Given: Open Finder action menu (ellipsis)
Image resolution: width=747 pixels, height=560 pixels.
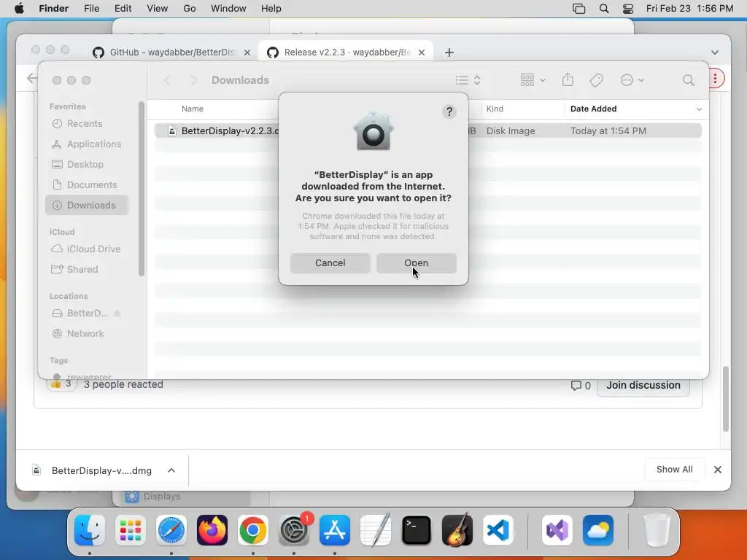Looking at the screenshot, I should 632,80.
